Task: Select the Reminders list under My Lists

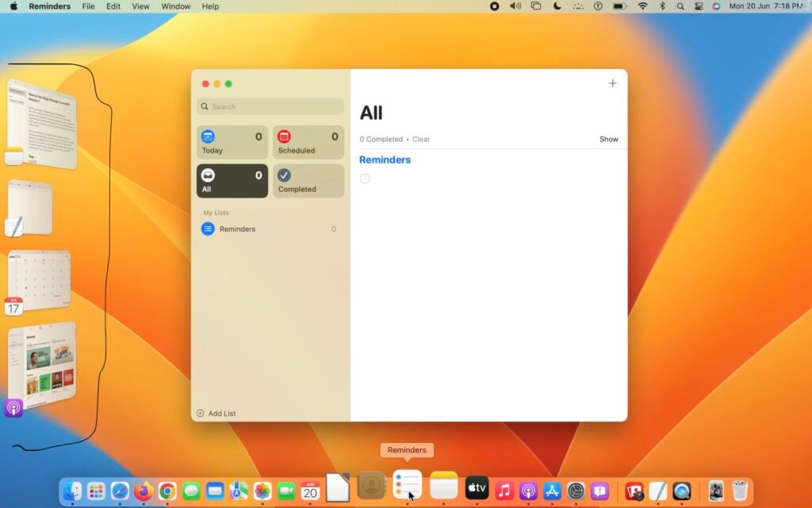Action: coord(270,229)
